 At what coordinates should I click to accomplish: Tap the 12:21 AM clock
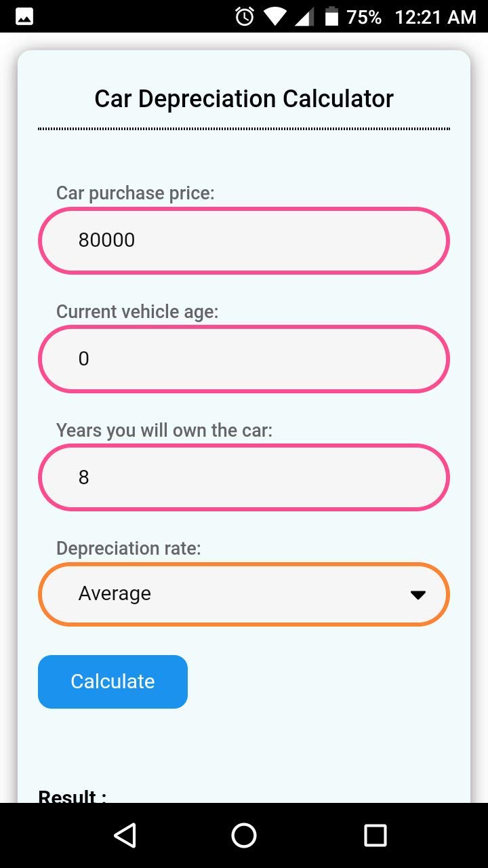[x=435, y=17]
